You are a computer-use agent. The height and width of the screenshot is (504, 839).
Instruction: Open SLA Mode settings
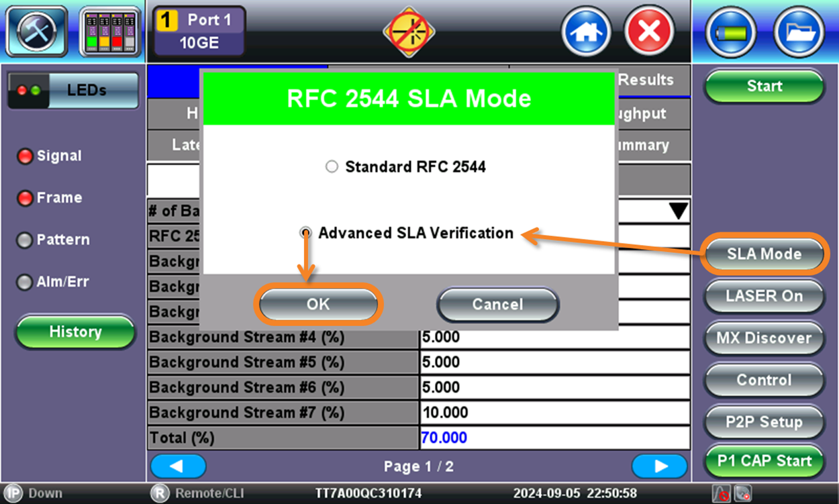pyautogui.click(x=764, y=254)
